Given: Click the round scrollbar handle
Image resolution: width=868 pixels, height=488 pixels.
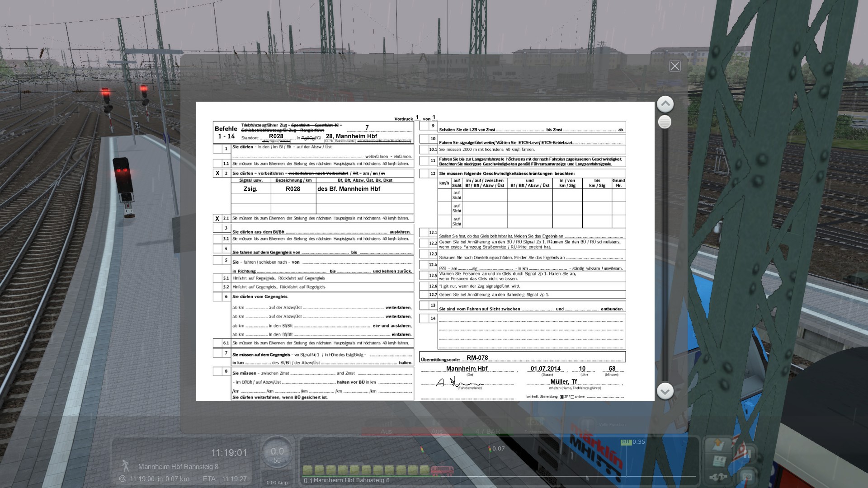Looking at the screenshot, I should pyautogui.click(x=665, y=122).
